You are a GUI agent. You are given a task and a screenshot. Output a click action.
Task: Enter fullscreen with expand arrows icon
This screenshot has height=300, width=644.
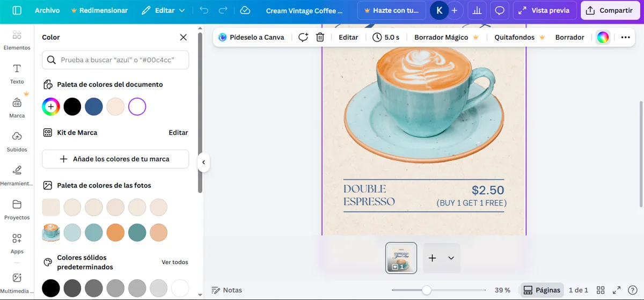click(x=617, y=290)
